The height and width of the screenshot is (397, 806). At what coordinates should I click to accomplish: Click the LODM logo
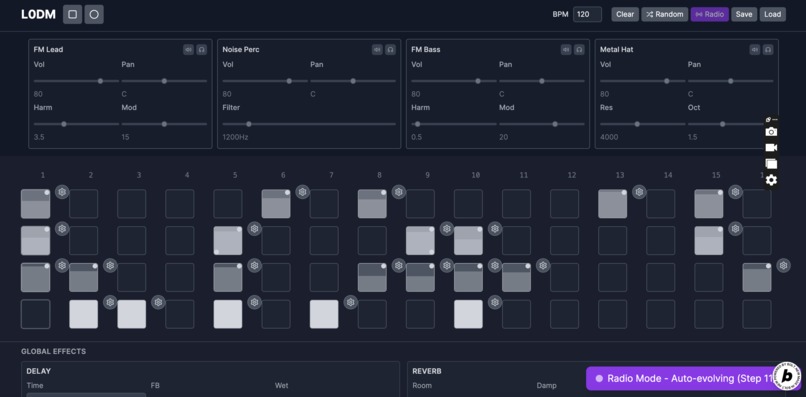pos(38,14)
